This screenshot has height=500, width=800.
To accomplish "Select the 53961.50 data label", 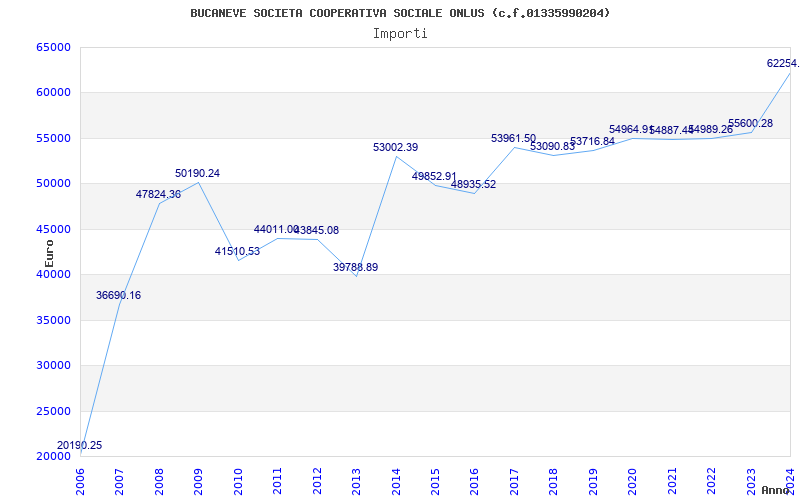I will point(513,138).
